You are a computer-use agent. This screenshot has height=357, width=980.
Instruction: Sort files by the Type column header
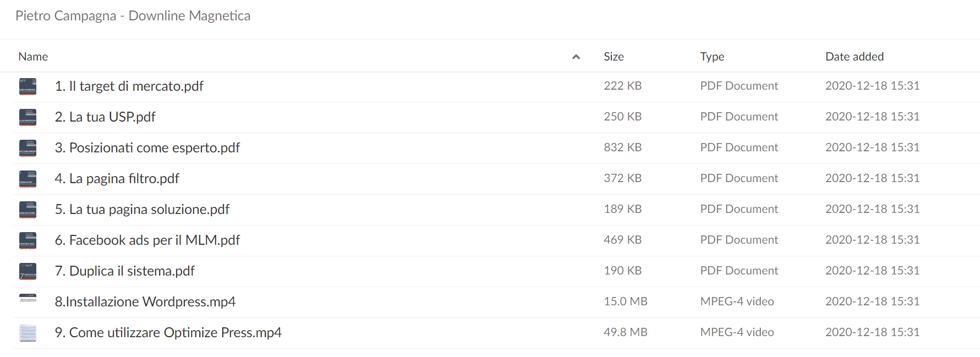coord(712,57)
